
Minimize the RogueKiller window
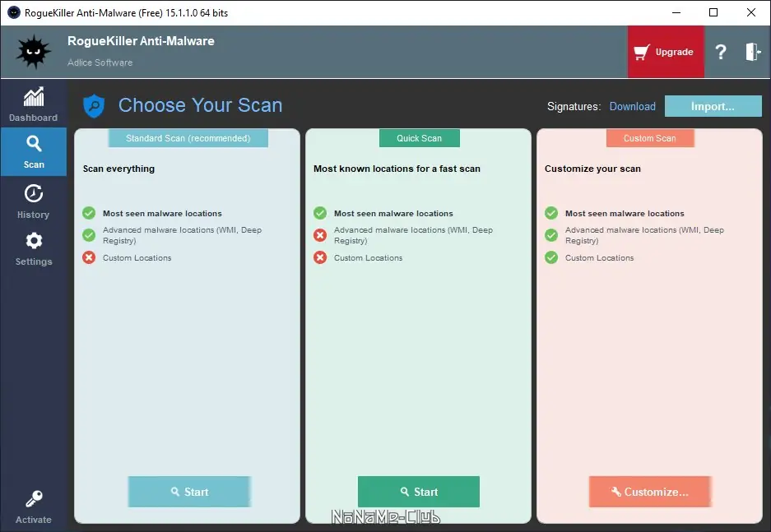(x=676, y=13)
